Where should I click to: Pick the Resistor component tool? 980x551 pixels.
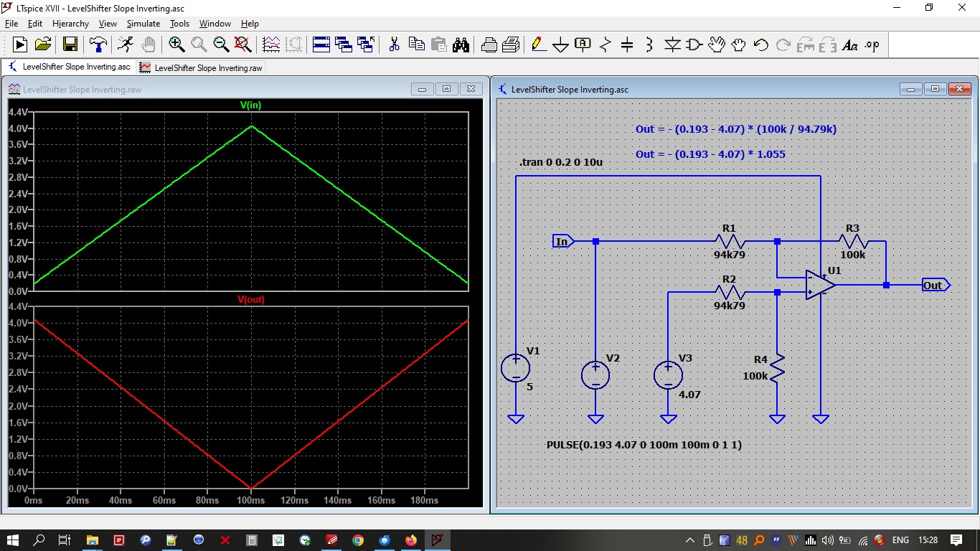tap(605, 45)
